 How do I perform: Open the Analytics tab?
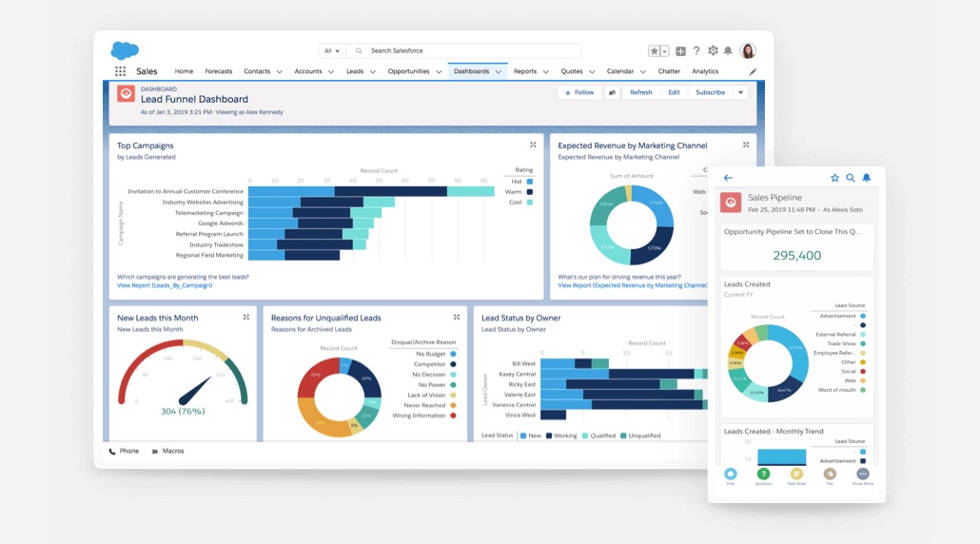click(705, 71)
